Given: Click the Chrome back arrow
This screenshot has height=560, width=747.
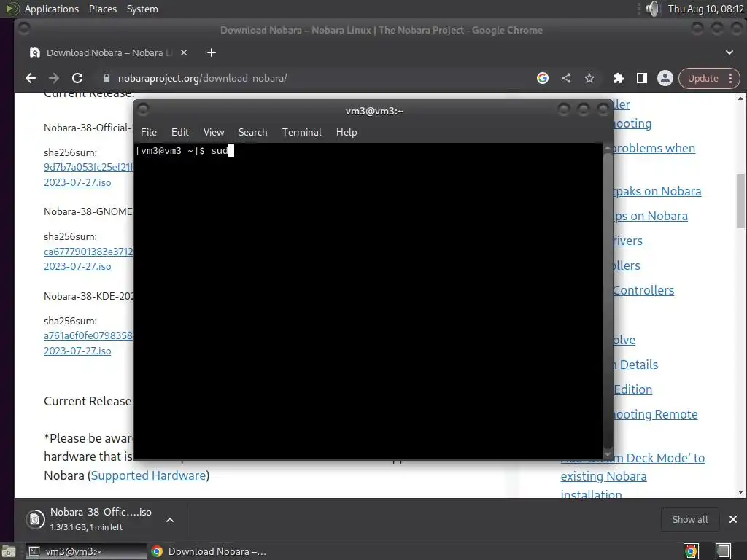Looking at the screenshot, I should click(x=31, y=78).
